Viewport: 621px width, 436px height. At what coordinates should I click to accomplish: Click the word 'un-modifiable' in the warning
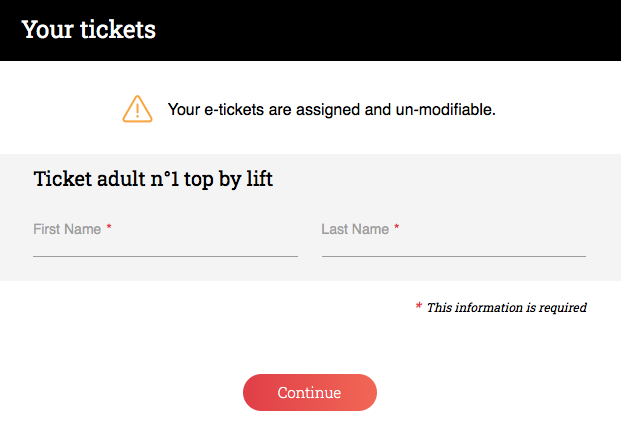(446, 110)
